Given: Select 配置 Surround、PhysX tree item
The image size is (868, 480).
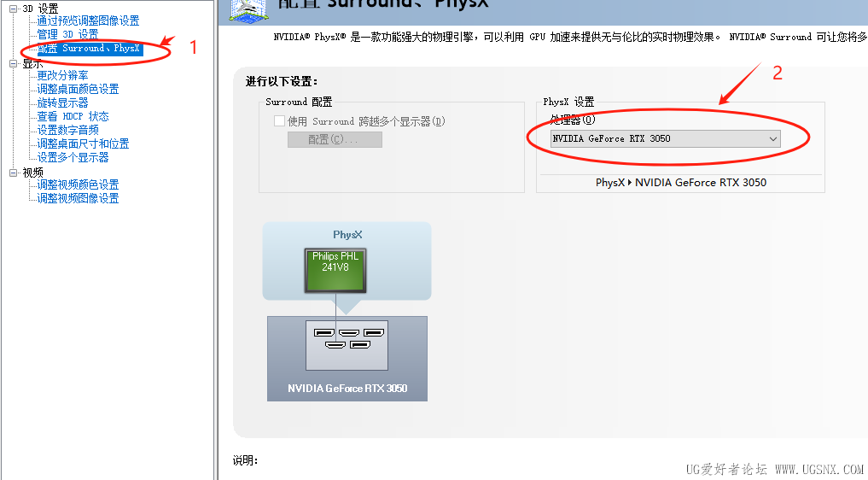Looking at the screenshot, I should [90, 48].
